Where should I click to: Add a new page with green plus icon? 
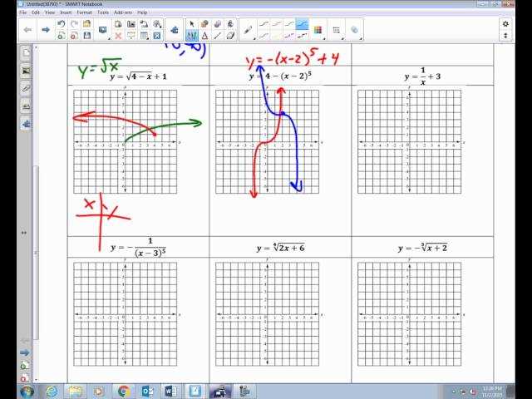coord(61,36)
